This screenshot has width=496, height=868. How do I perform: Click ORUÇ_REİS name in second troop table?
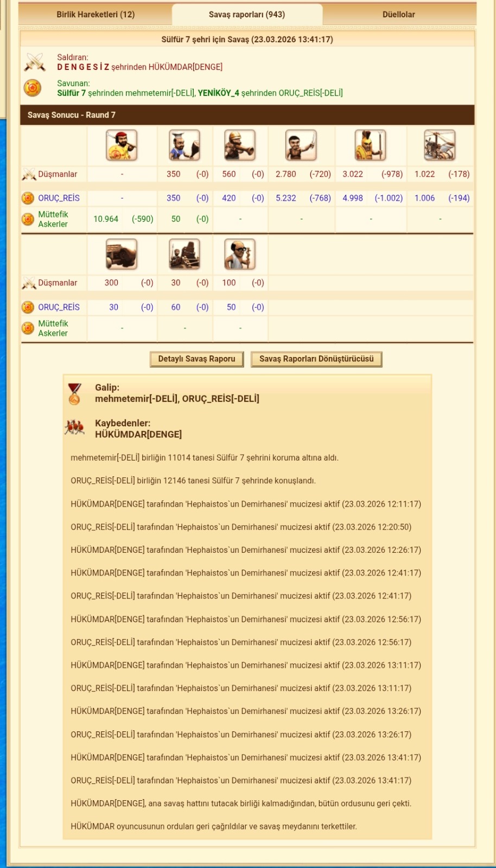coord(59,307)
